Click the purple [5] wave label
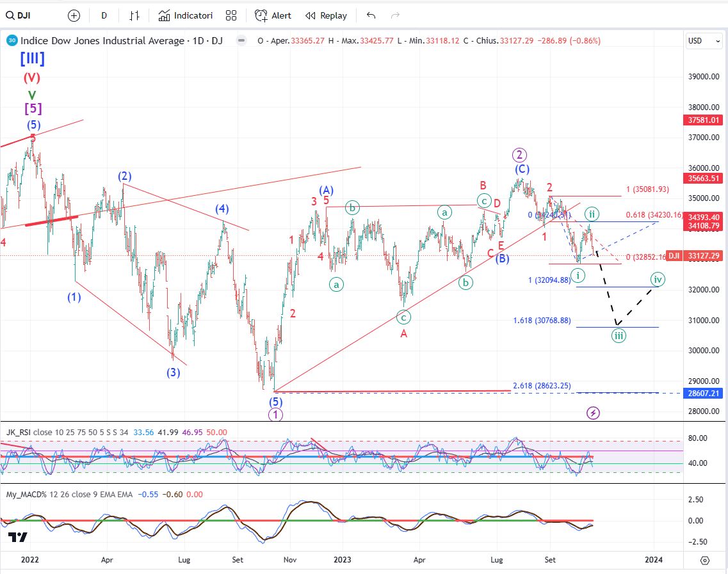This screenshot has width=728, height=574. click(33, 108)
